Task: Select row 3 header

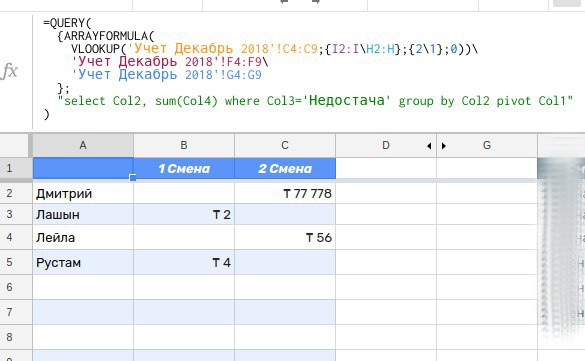Action: pos(16,214)
